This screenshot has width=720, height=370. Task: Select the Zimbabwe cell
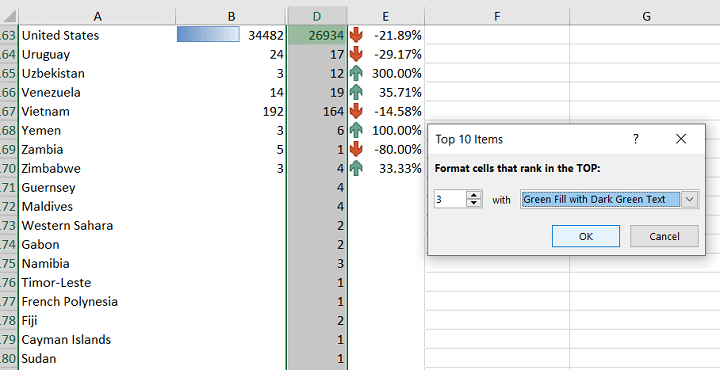97,168
